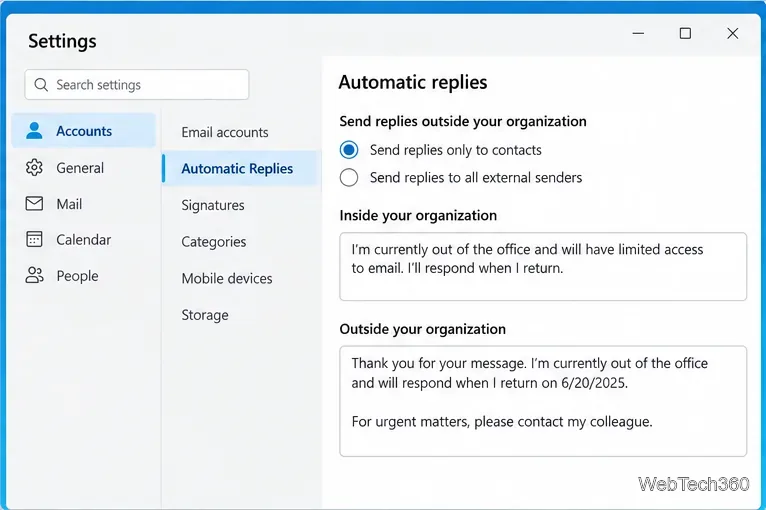Click the Inside your organization message box

pos(543,267)
